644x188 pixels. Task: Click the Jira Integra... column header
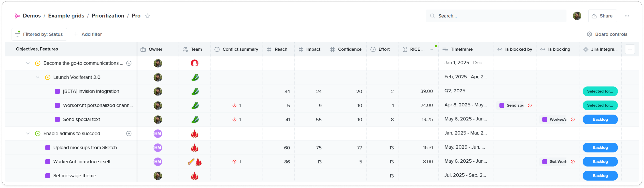(600, 49)
